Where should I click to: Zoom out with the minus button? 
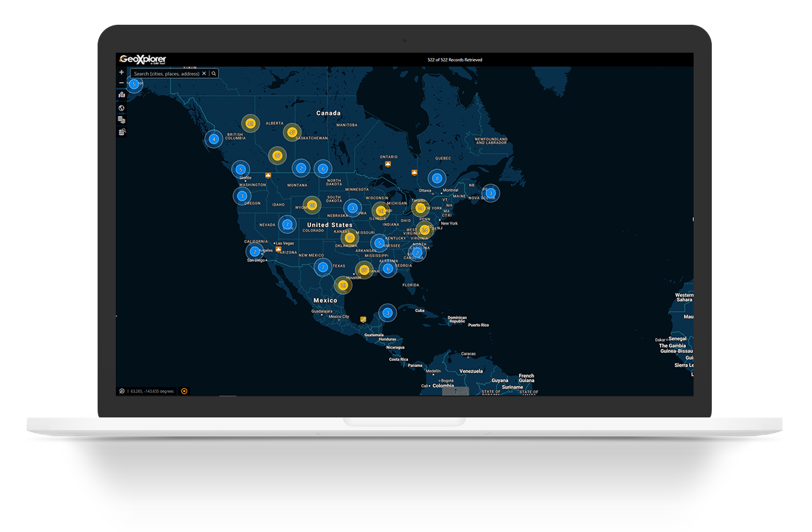122,83
